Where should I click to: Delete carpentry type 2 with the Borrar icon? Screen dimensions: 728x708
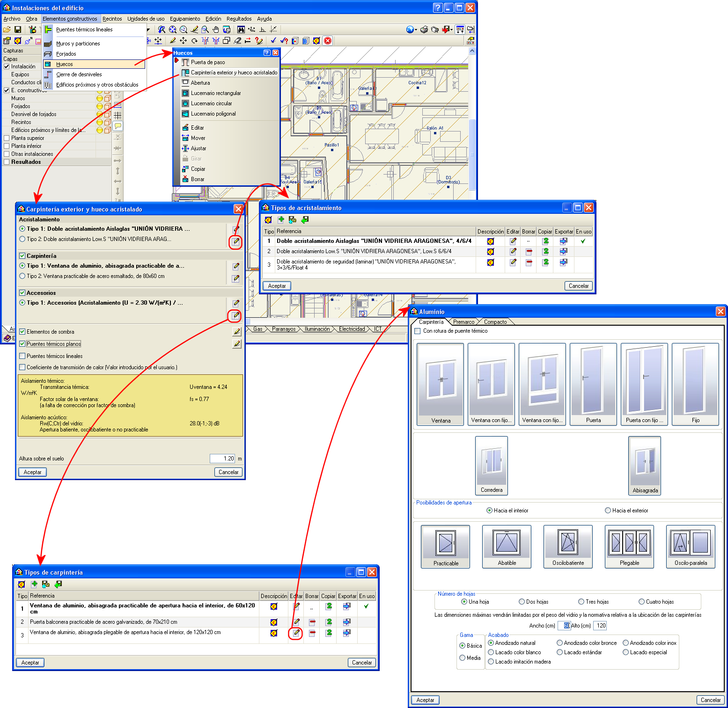312,622
